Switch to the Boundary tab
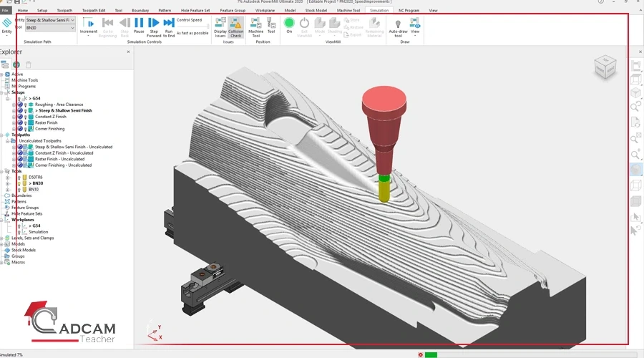This screenshot has height=358, width=644. [x=140, y=10]
